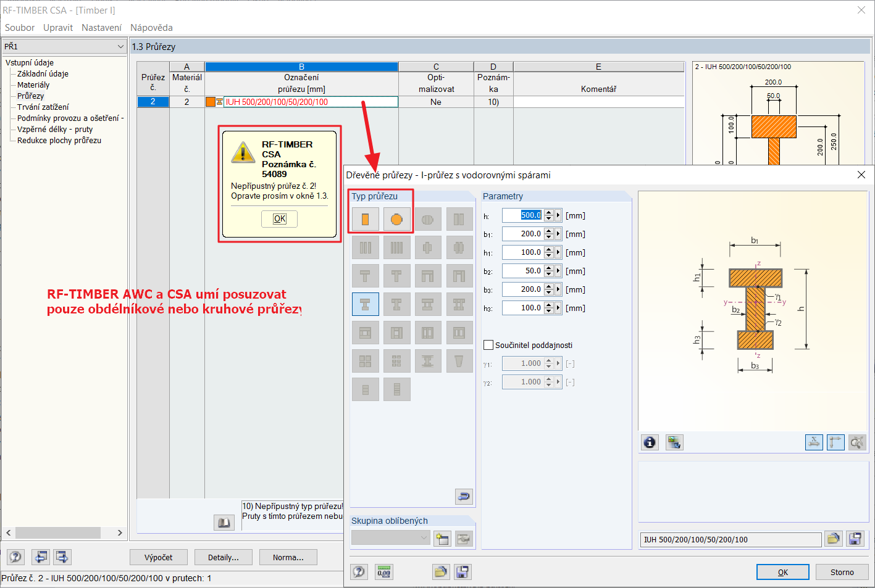
Task: Select Průřezy in the navigator tree
Action: point(30,96)
